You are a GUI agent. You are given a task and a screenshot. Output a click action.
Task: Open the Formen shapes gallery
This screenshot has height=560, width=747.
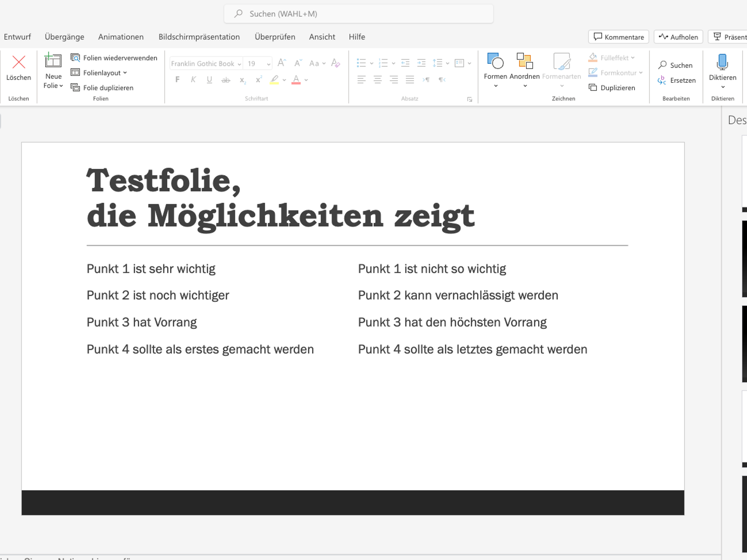coord(495,61)
